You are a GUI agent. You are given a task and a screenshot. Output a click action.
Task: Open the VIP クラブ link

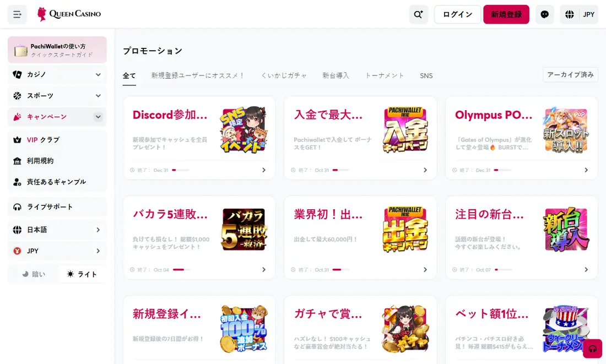[x=57, y=140]
